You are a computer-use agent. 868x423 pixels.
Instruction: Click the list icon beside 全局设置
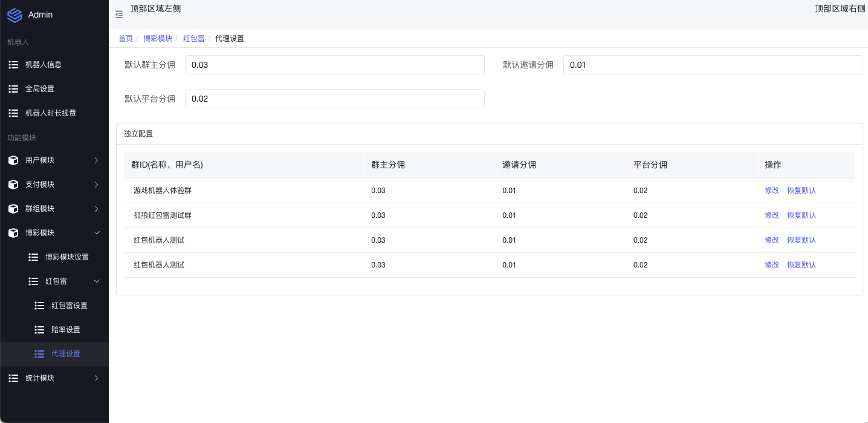(x=13, y=89)
